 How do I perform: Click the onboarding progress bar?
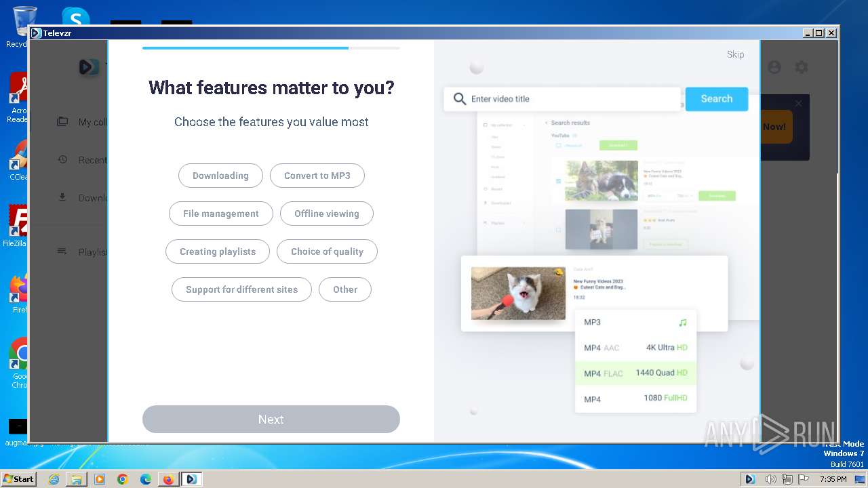(271, 48)
